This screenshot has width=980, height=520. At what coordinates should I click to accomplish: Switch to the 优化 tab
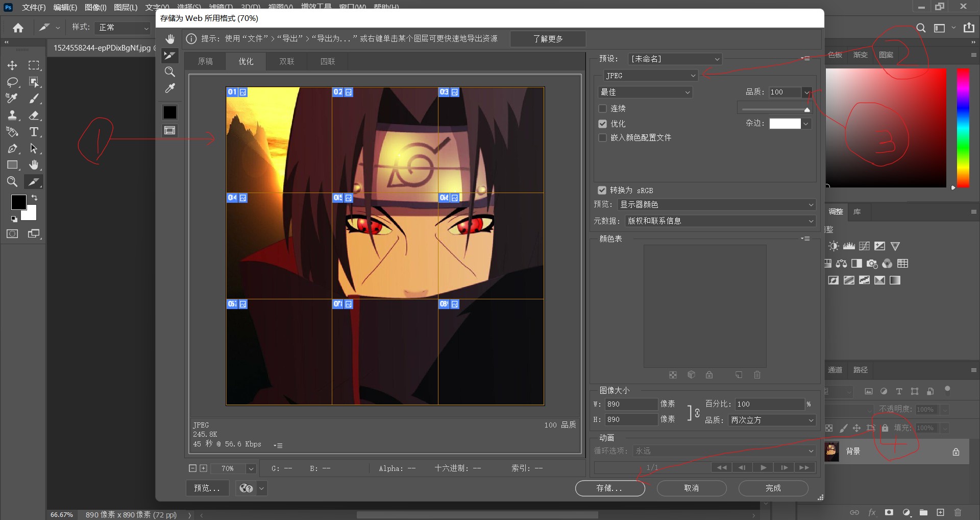click(246, 61)
